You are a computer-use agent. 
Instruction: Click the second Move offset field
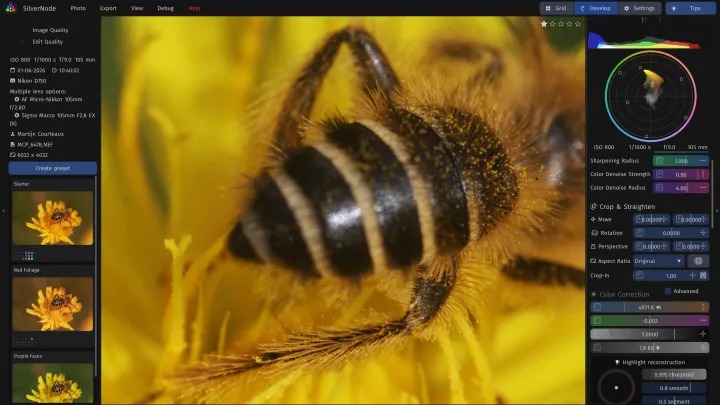click(x=691, y=219)
